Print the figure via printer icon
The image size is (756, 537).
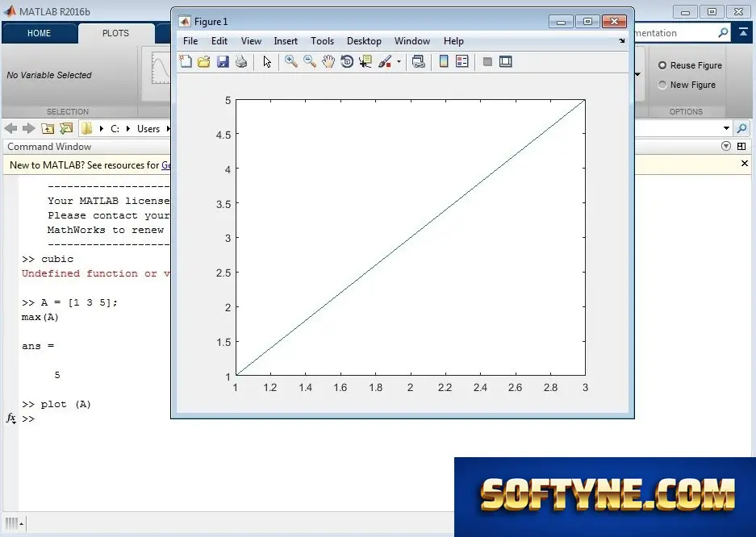coord(241,61)
